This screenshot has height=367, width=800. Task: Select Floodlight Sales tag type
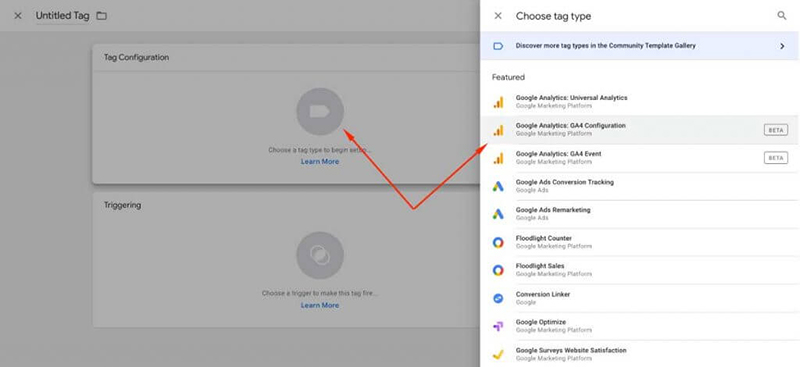640,270
